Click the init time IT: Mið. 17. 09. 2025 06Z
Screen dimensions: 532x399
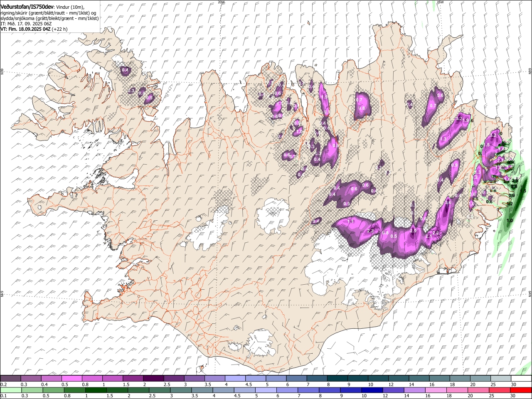point(26,24)
